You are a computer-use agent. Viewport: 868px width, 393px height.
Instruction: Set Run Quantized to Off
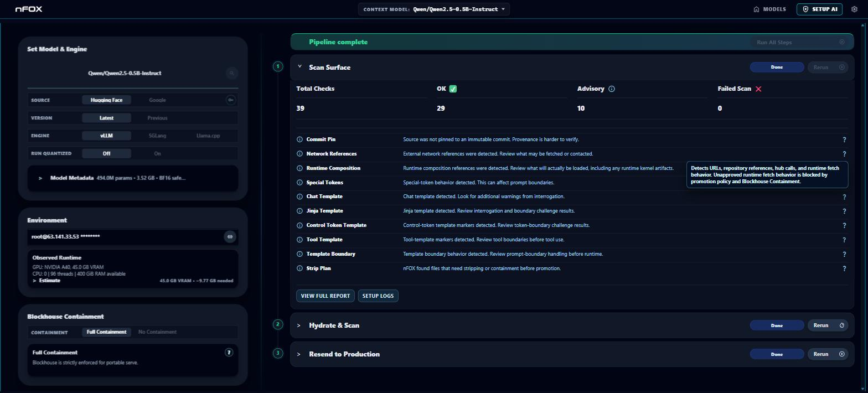click(x=106, y=153)
